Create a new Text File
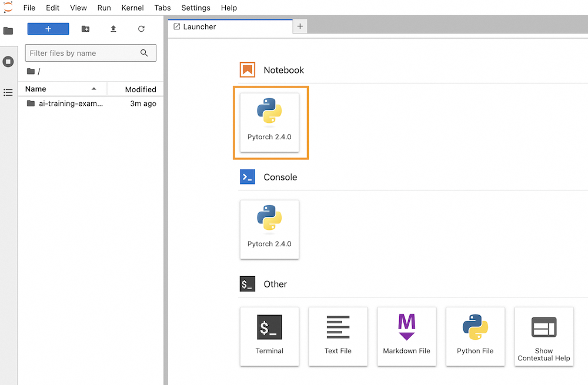The height and width of the screenshot is (385, 588). [x=338, y=336]
